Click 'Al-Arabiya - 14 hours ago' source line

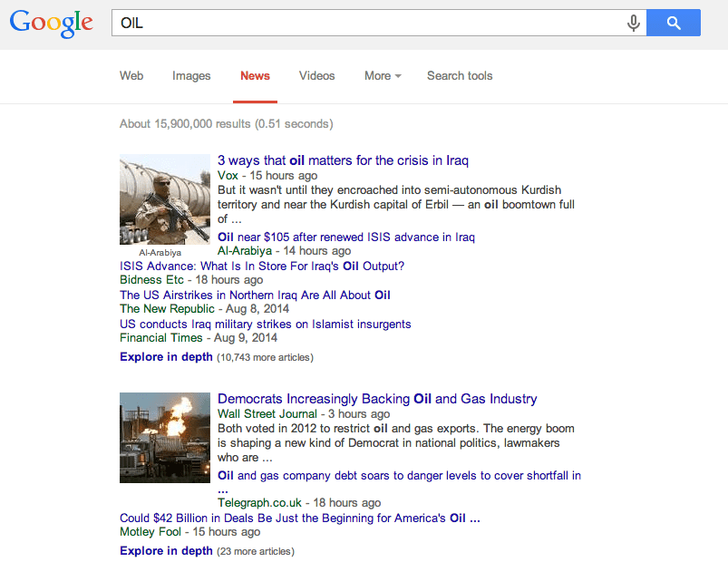click(x=284, y=251)
